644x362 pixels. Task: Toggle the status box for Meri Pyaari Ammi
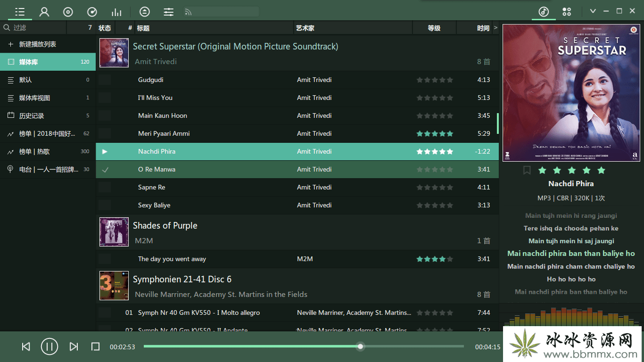click(105, 134)
